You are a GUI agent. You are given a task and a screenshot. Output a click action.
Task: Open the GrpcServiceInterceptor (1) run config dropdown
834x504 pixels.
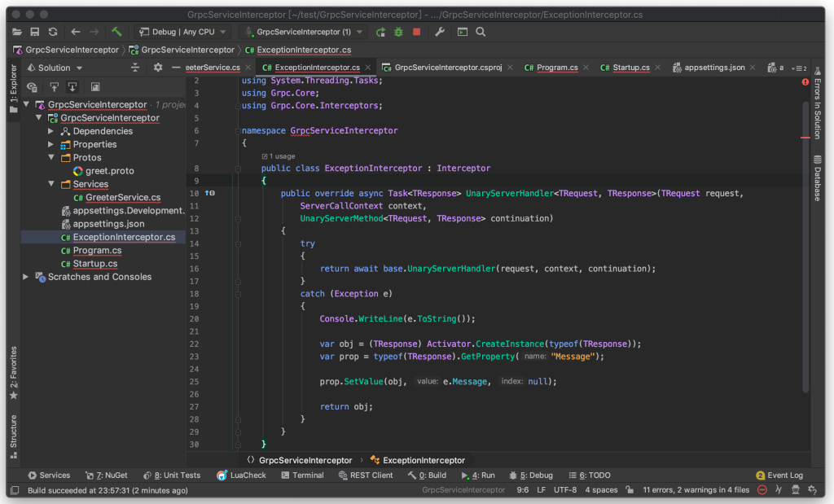coord(304,32)
